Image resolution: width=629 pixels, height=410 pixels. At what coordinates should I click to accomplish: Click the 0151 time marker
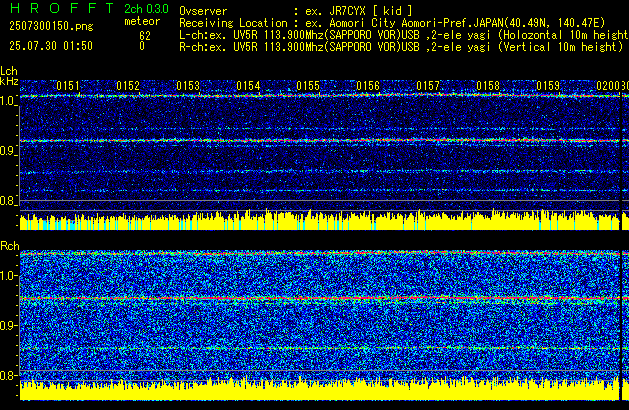click(68, 86)
